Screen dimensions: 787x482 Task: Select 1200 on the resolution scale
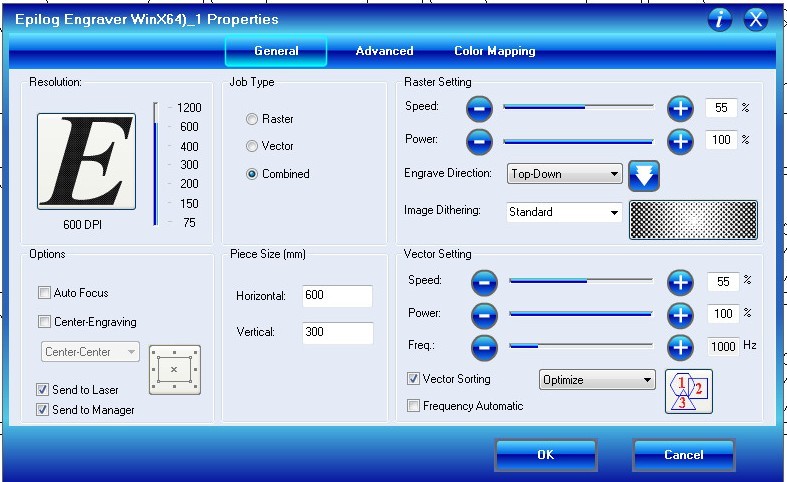pyautogui.click(x=189, y=108)
